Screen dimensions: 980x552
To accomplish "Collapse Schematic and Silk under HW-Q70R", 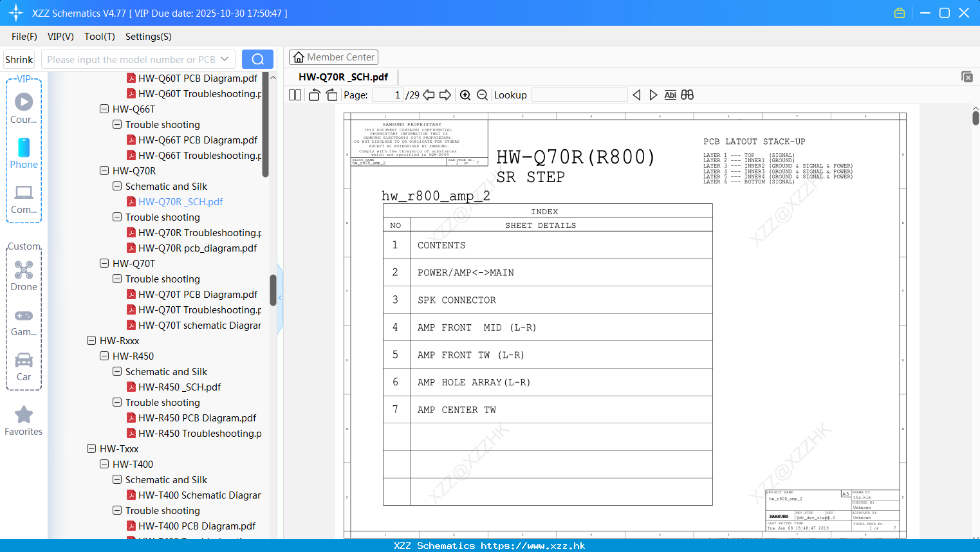I will pyautogui.click(x=117, y=187).
